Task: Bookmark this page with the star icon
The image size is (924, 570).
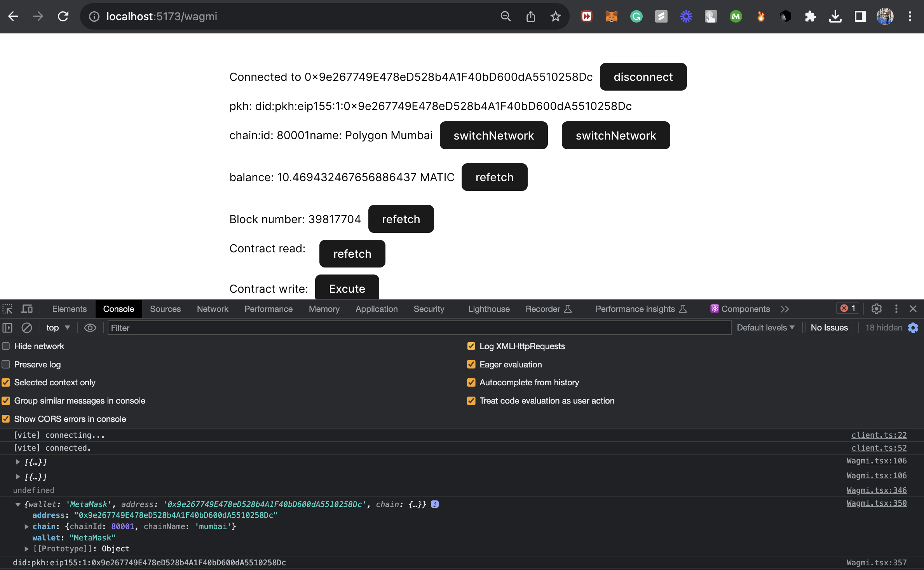Action: point(555,16)
